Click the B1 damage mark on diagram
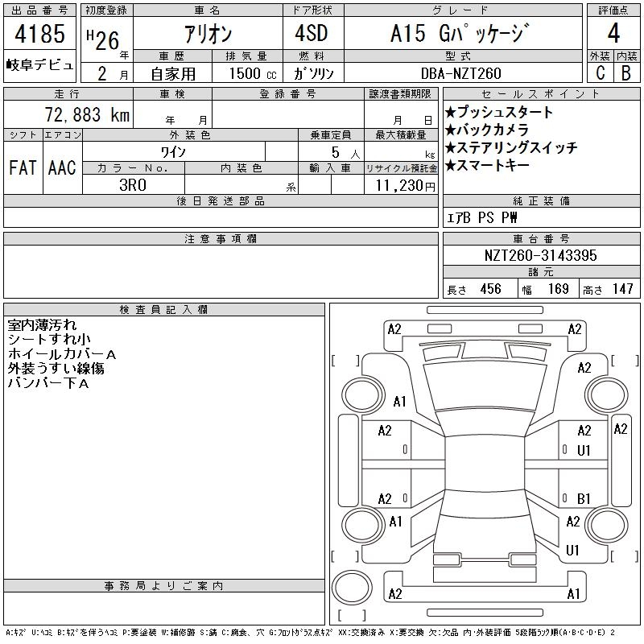This screenshot has width=644, height=644. 583,498
